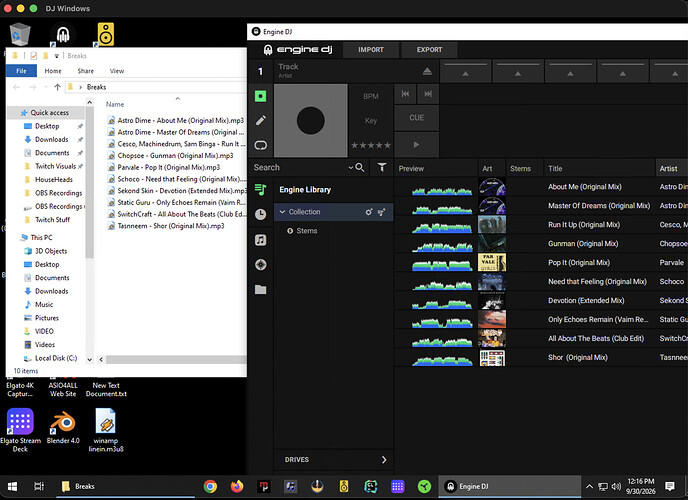Go up one folder level in Explorer
688x500 pixels.
57,87
